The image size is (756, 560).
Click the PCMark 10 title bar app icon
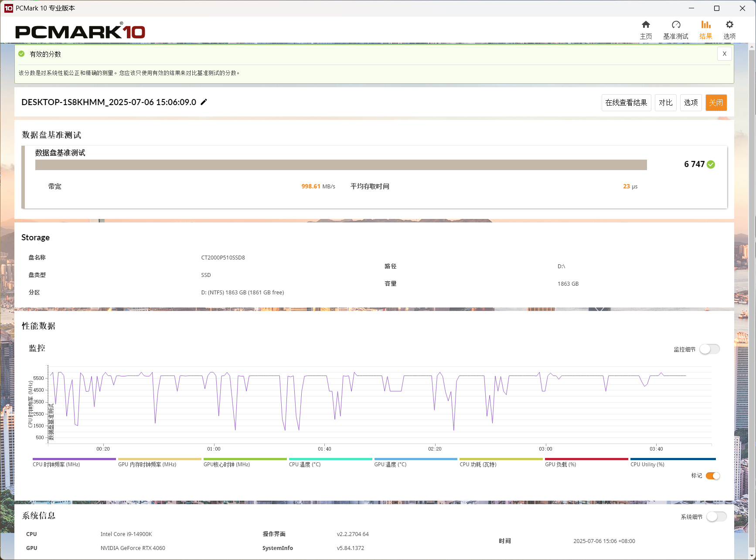8,8
